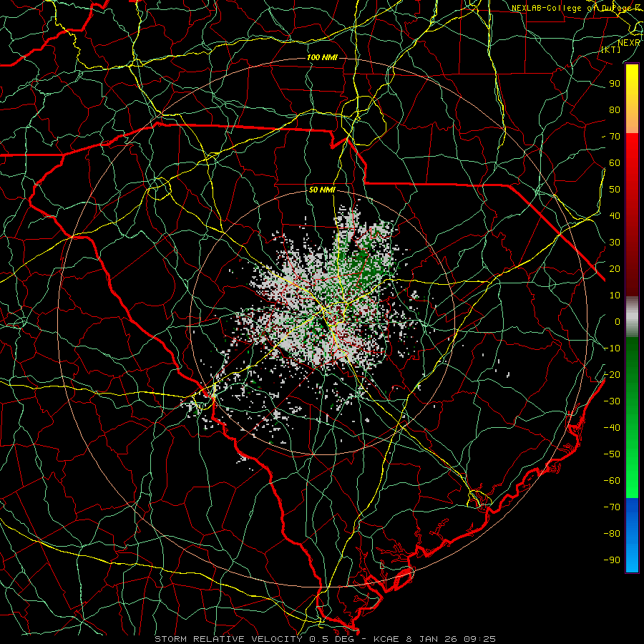644x644 pixels.
Task: Click the positive 30 scale value
Action: tap(615, 243)
